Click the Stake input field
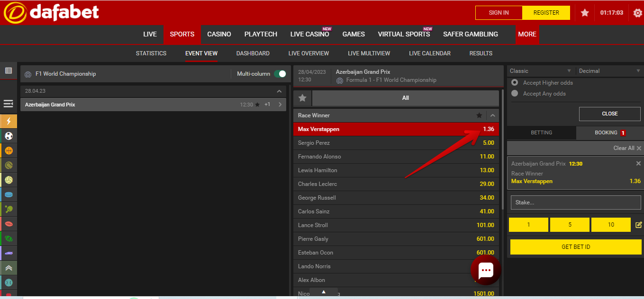Screen dimensions: 644x299 [576, 202]
